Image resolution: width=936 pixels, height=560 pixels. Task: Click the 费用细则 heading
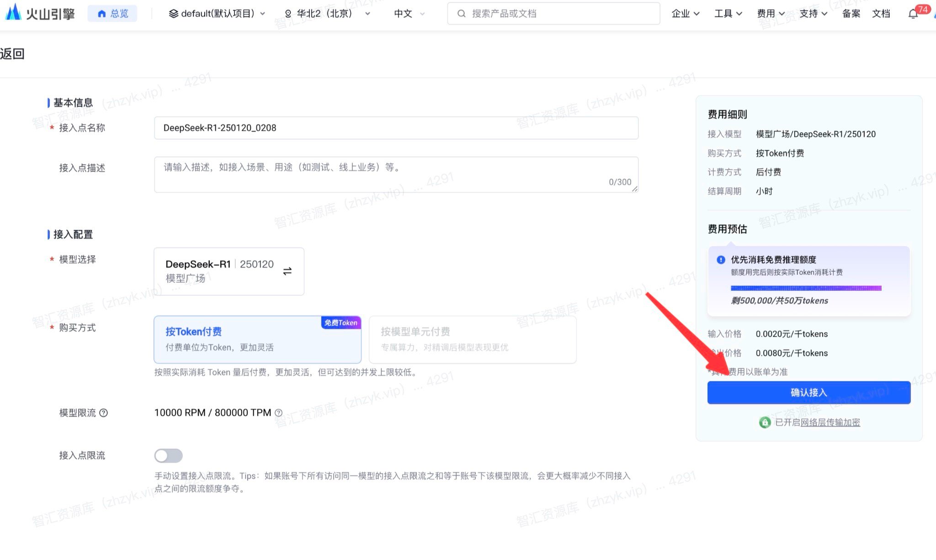tap(727, 115)
